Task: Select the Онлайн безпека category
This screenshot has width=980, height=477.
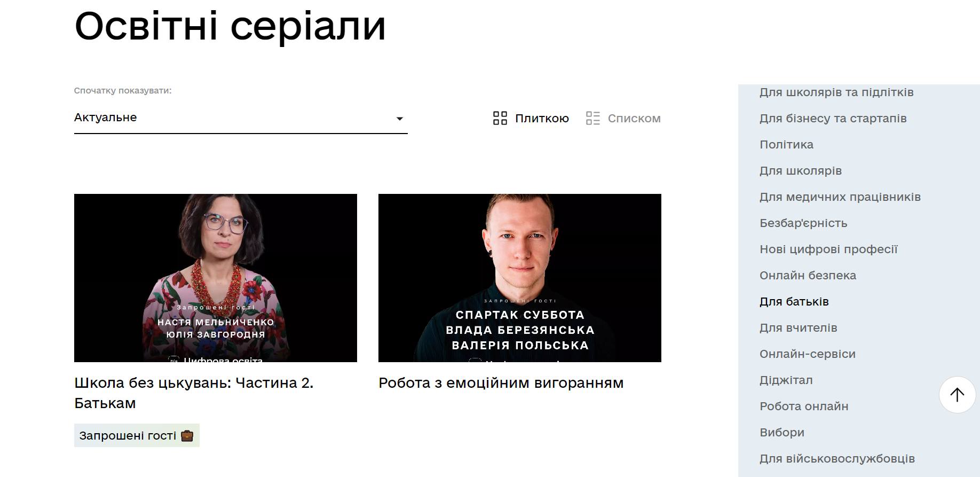Action: tap(808, 276)
